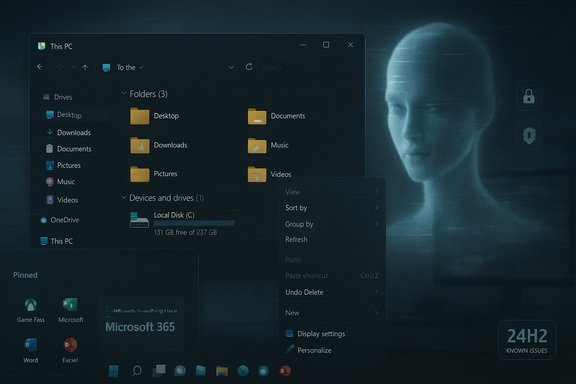
Task: Open Task View icon on taskbar
Action: 159,371
